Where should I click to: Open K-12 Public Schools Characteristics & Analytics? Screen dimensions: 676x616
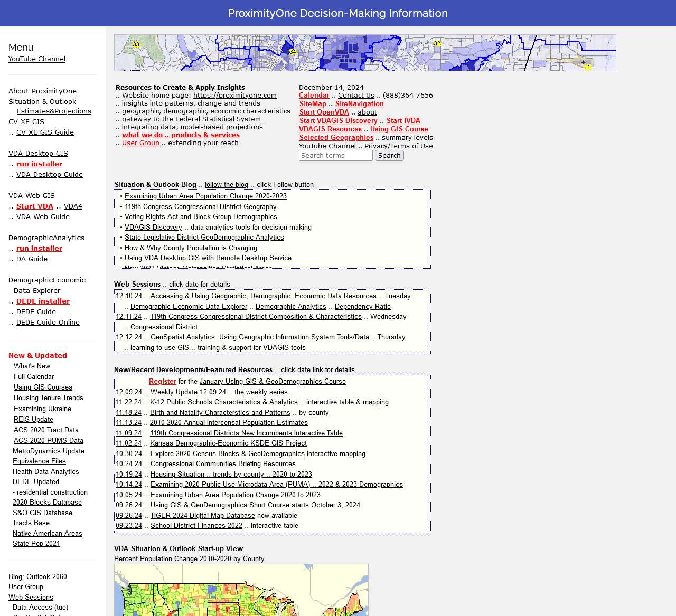224,402
